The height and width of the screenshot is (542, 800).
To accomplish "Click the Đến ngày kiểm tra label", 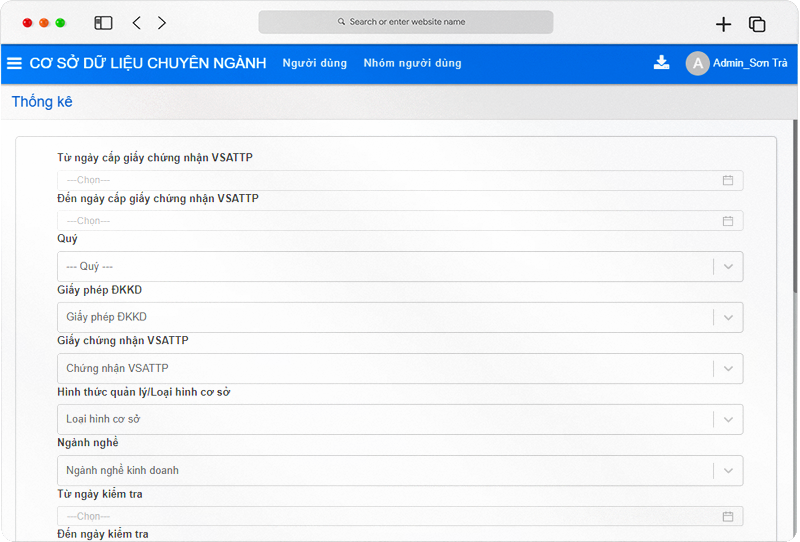I will coord(103,534).
